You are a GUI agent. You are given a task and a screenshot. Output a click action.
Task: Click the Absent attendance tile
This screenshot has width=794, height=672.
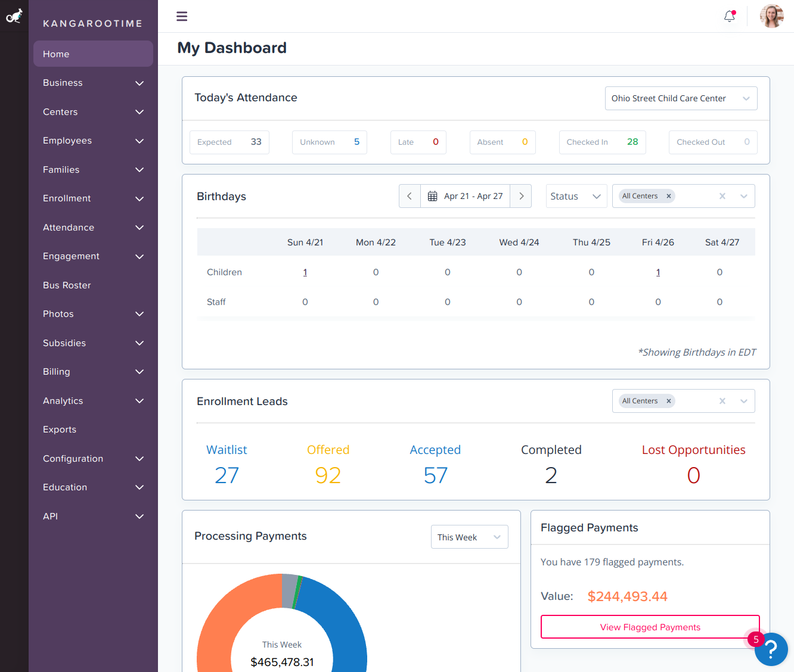[503, 142]
